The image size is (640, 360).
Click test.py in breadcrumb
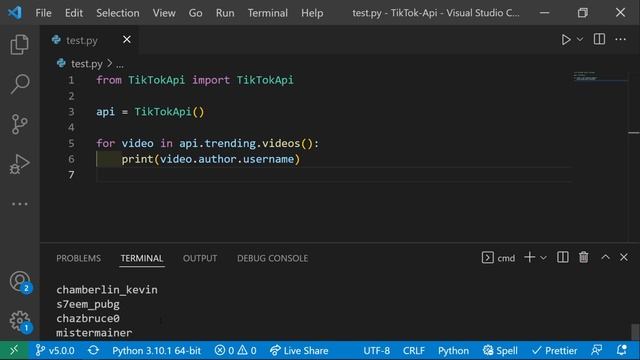[x=87, y=64]
